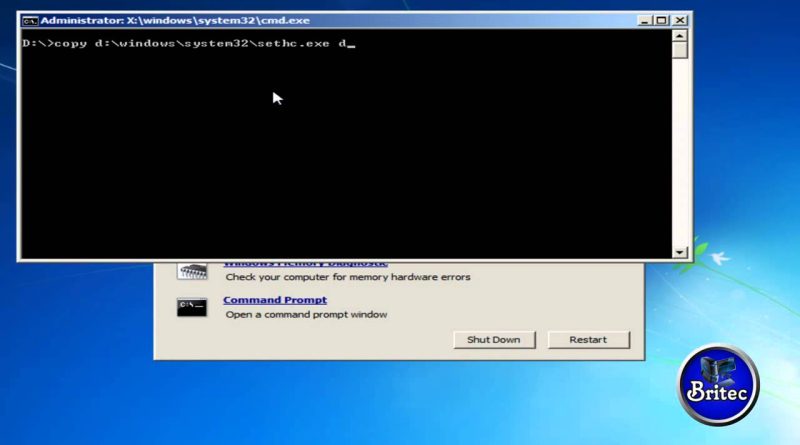Click the scroll down arrow in cmd window
Screen dimensions: 800x445
680,252
